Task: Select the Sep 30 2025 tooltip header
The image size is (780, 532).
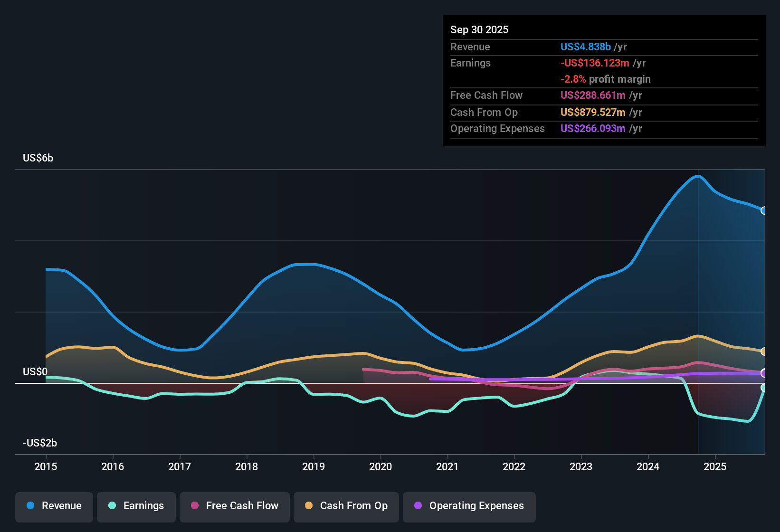Action: click(479, 29)
